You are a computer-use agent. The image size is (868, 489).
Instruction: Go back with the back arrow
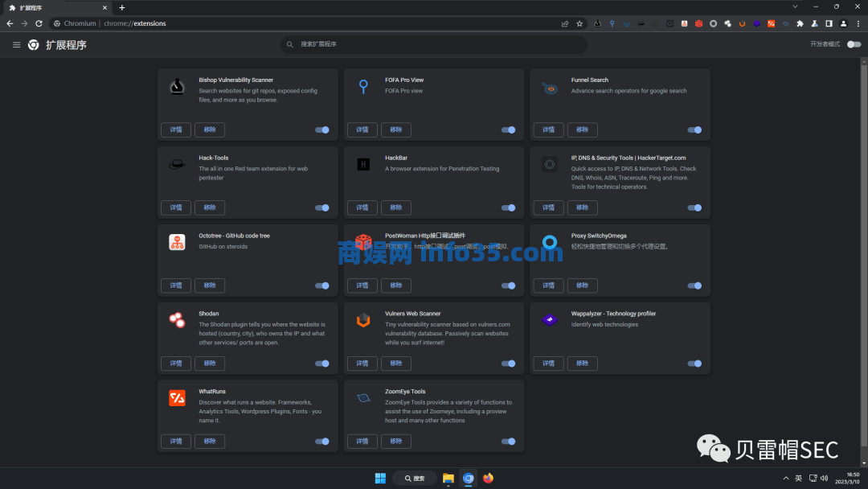coord(10,24)
